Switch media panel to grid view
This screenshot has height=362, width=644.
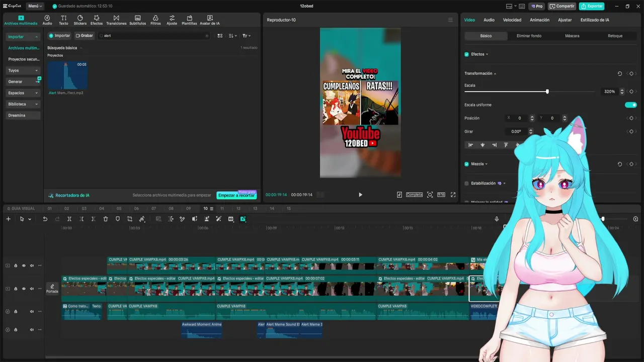click(220, 36)
